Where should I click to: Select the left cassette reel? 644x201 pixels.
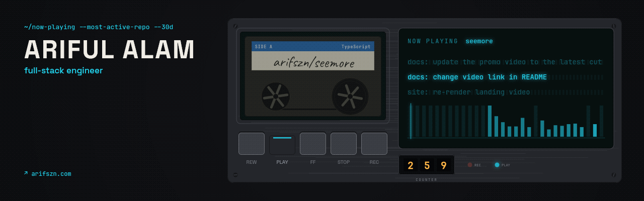[276, 96]
